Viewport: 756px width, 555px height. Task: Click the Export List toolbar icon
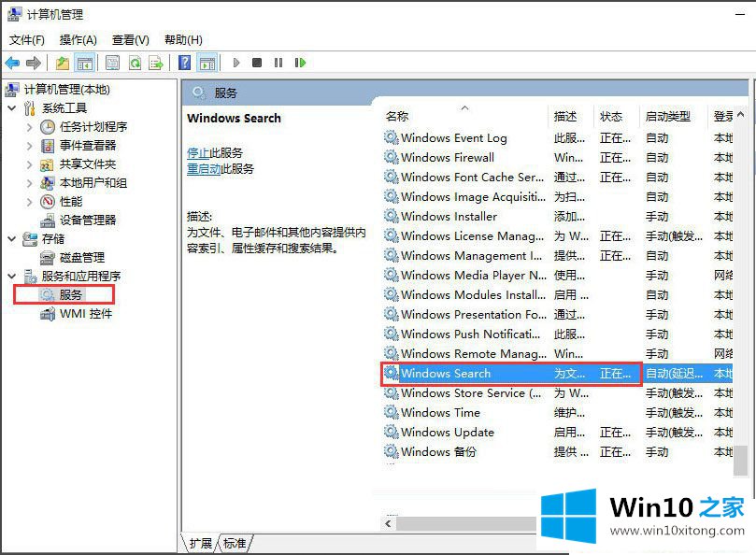coord(156,63)
